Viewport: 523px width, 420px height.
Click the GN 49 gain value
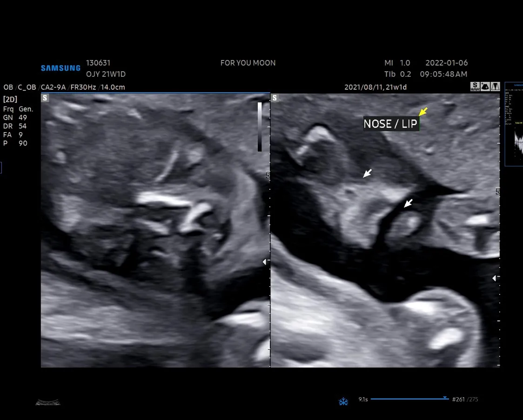[15, 117]
